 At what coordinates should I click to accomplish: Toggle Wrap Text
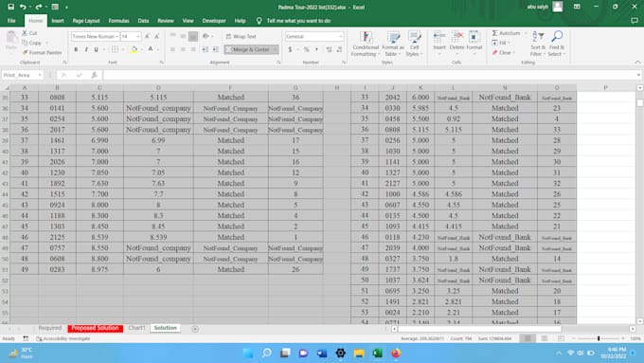point(241,37)
